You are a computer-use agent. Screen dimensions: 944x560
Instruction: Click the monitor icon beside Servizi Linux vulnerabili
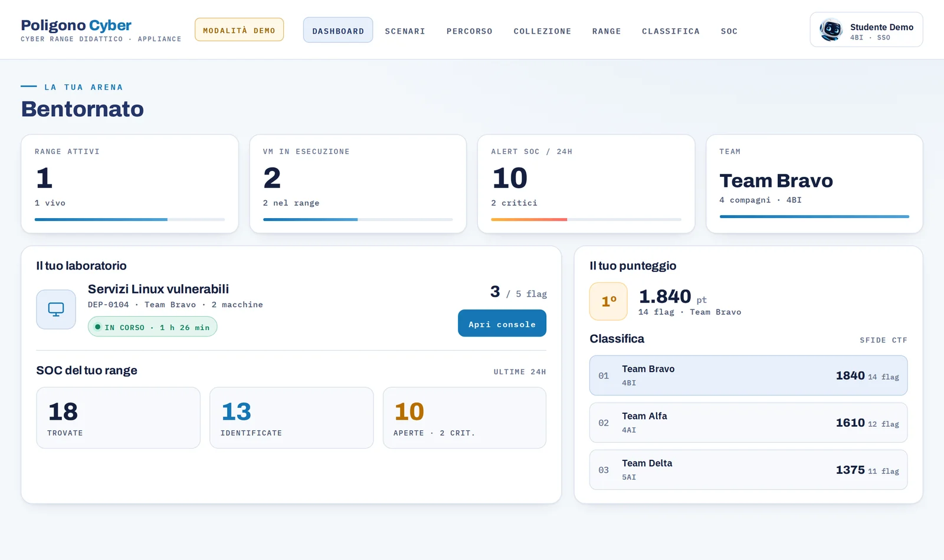point(56,309)
